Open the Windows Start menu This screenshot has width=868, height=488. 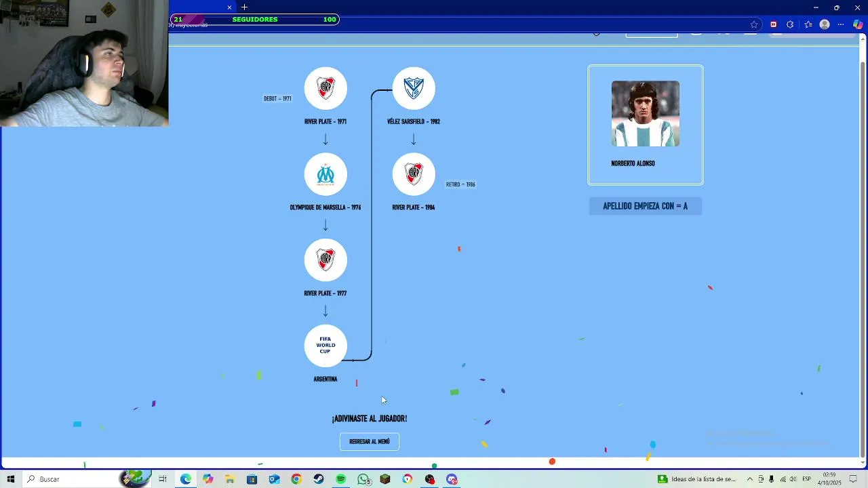(11, 479)
